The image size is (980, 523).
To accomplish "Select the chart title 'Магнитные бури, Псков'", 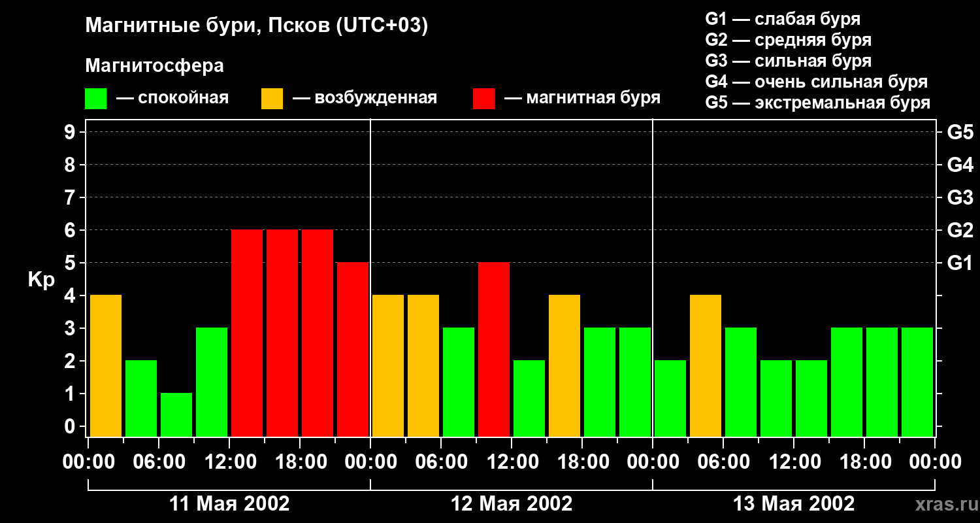I will (x=256, y=26).
